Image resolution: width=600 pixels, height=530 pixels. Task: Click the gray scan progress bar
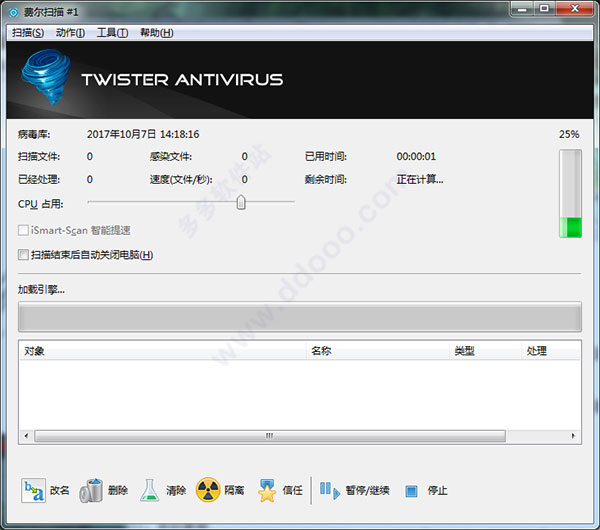(300, 317)
